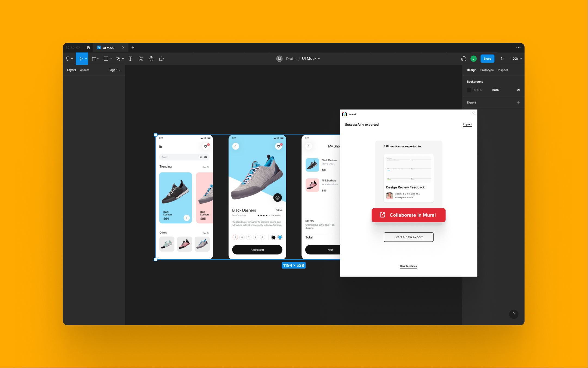The height and width of the screenshot is (368, 588).
Task: Click the Background color swatch
Action: 469,90
